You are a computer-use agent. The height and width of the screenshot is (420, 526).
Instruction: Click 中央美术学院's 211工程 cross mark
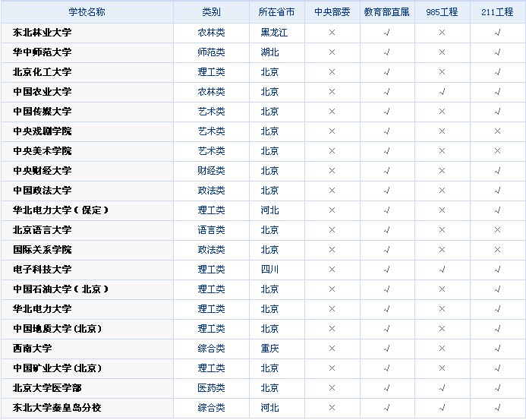coord(497,151)
